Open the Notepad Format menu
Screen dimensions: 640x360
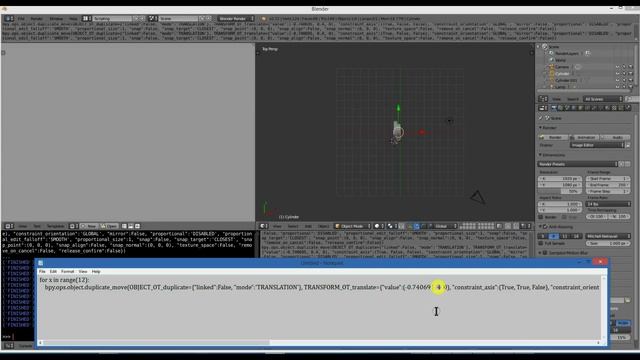pyautogui.click(x=67, y=271)
